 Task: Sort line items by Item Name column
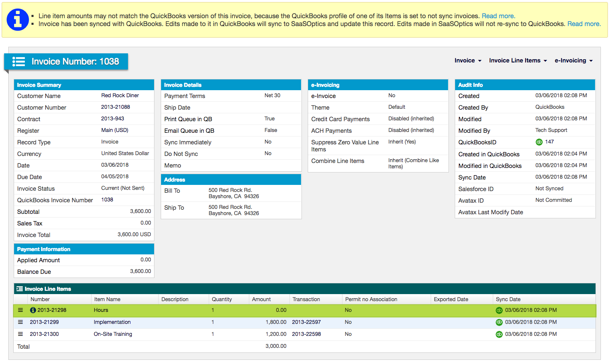107,299
